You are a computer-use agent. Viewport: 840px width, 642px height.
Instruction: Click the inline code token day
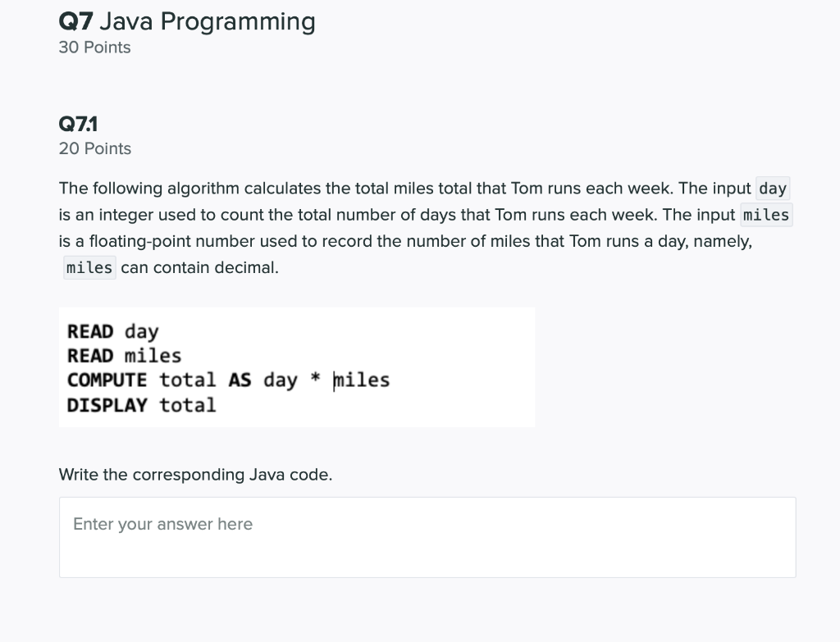[772, 188]
